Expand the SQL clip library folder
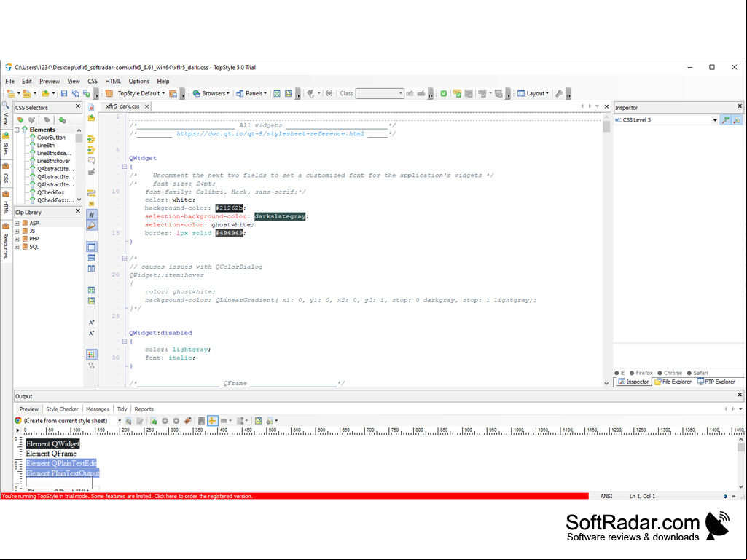 [x=17, y=247]
